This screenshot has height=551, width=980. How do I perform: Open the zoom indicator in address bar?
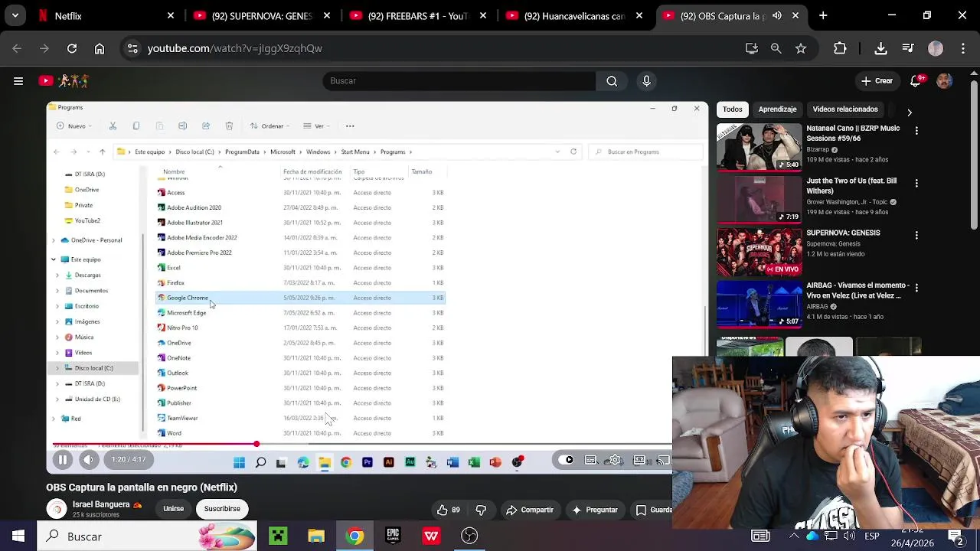click(776, 48)
